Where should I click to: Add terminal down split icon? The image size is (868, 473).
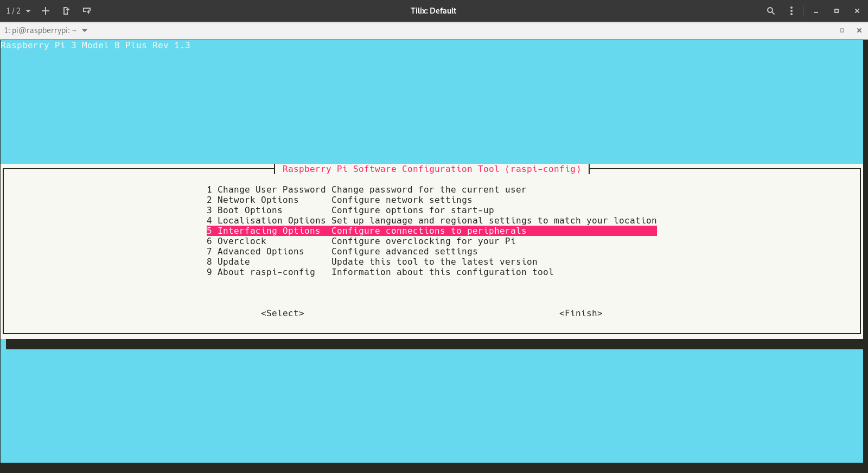pos(87,11)
